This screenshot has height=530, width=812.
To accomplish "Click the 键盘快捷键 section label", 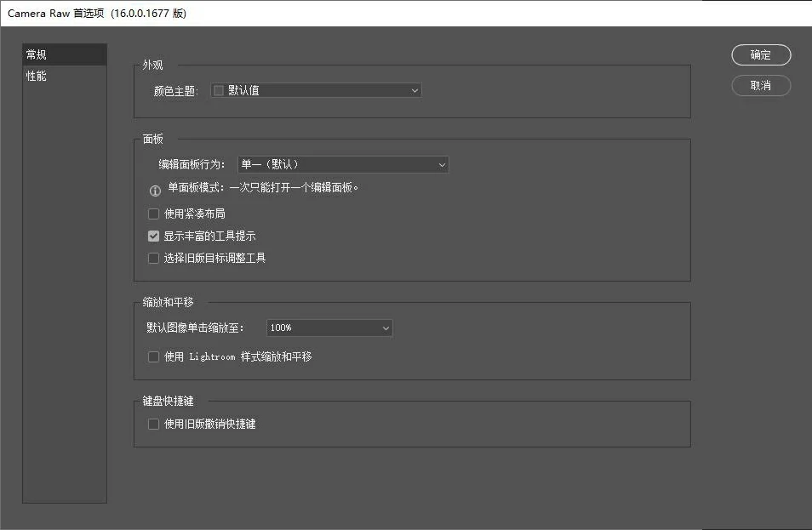I will (x=168, y=401).
